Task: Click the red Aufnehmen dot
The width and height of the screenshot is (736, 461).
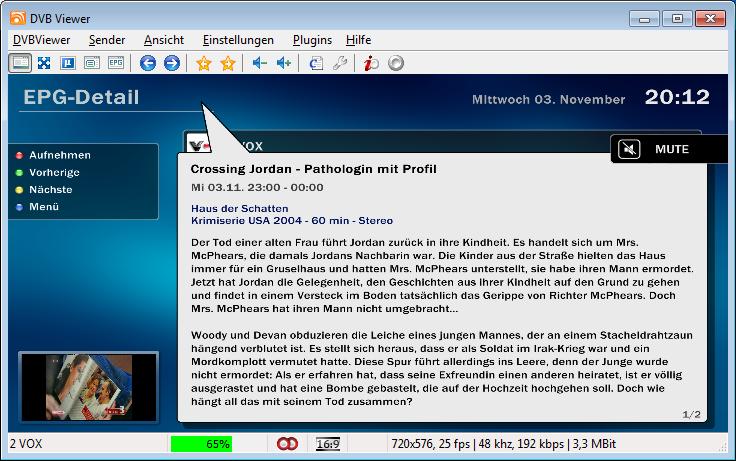Action: tap(19, 155)
